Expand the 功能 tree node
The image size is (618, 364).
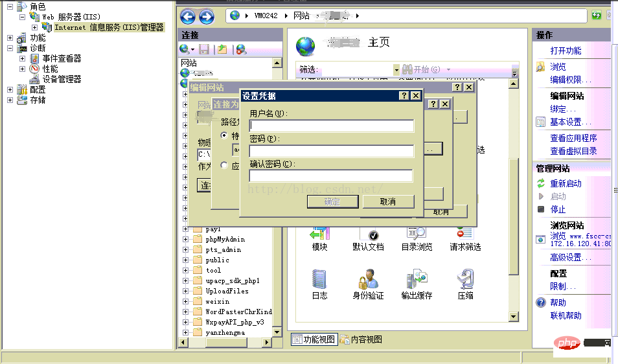[10, 38]
